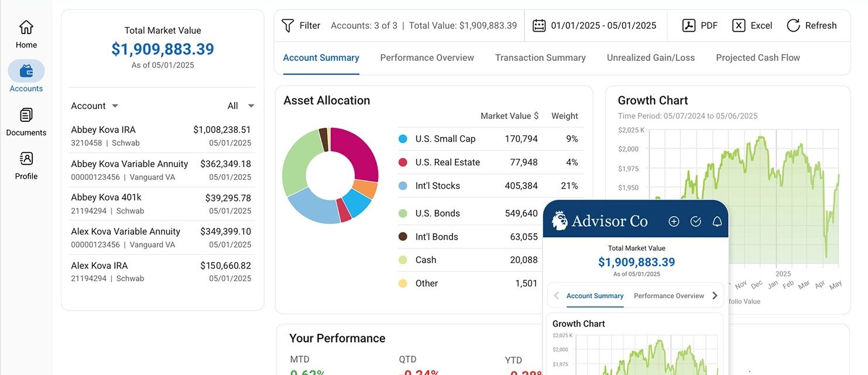Click the Accounts: 3 of 3 text
Viewport: 868px width, 375px height.
pos(364,25)
